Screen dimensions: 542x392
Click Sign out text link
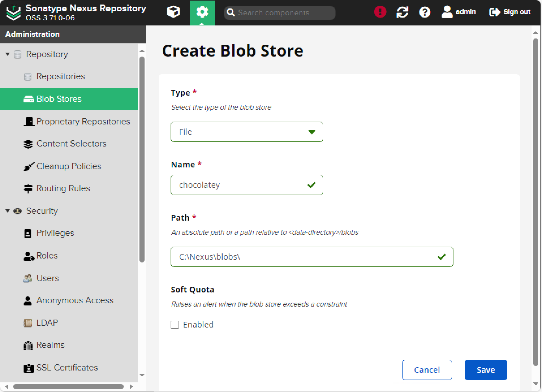pos(517,12)
